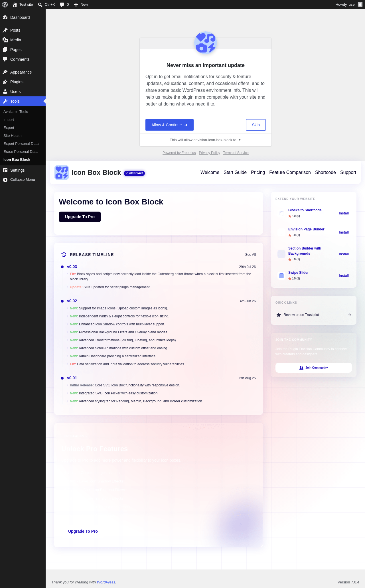Open Icon Box Block submenu item
The image size is (365, 588).
(x=23, y=160)
